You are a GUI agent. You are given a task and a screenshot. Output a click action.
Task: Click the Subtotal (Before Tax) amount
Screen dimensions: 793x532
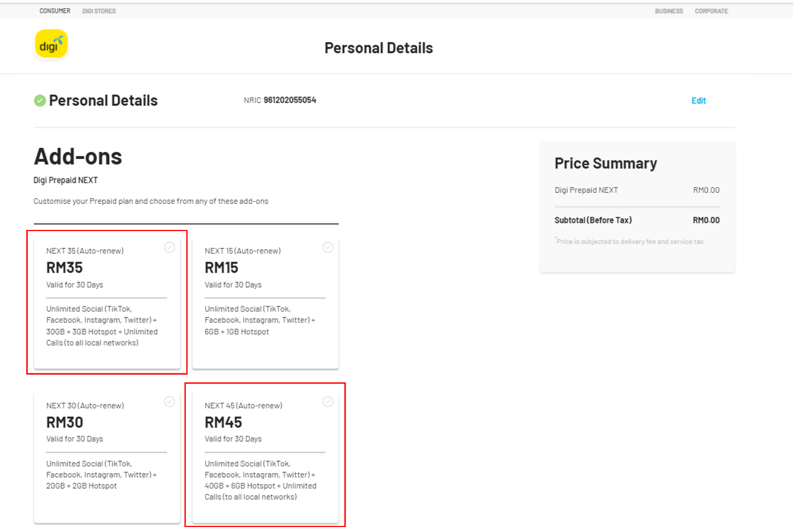706,220
